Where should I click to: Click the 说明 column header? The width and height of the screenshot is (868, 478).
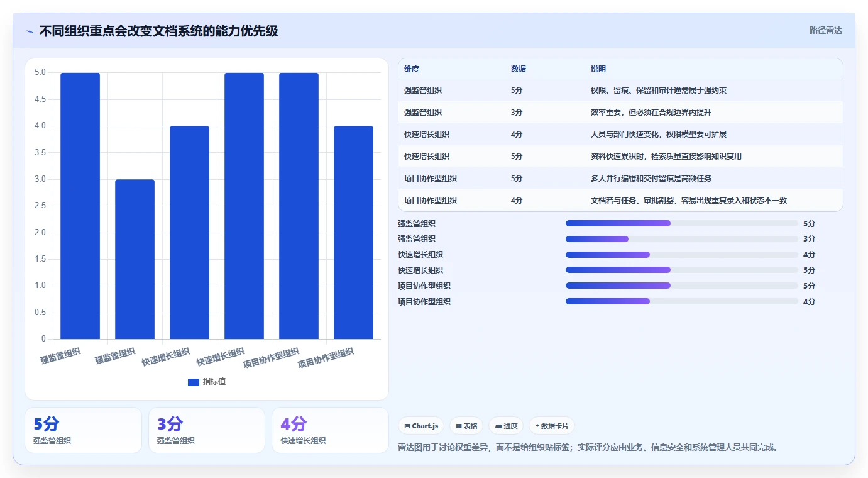point(598,69)
